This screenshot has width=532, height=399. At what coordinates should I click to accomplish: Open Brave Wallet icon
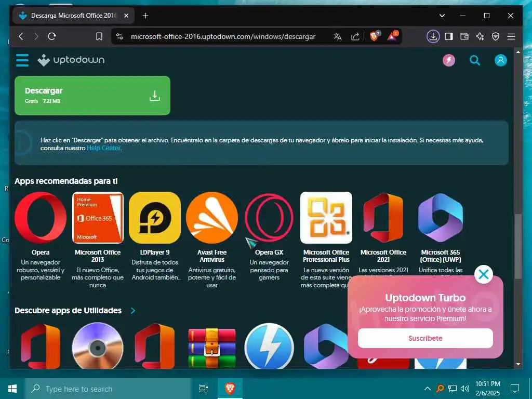click(x=464, y=36)
